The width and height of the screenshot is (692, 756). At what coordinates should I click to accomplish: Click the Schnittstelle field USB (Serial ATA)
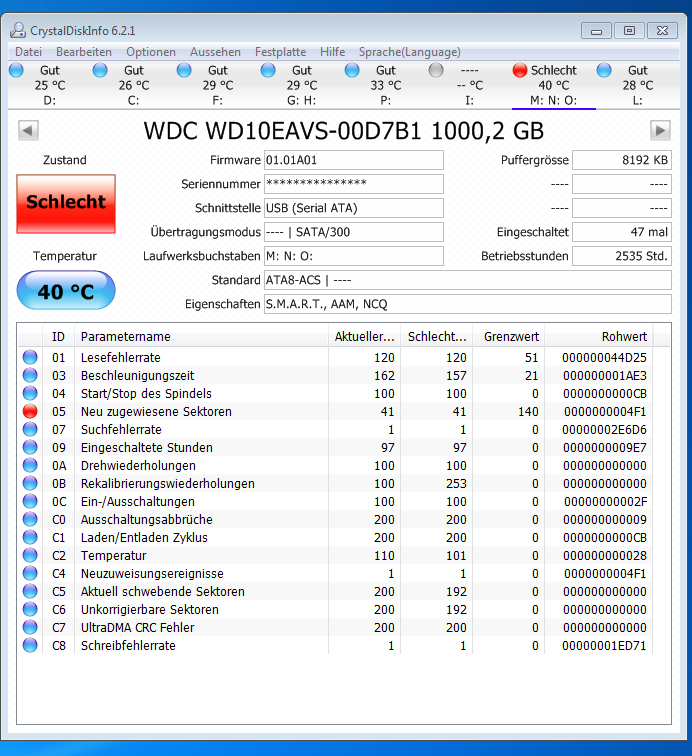(x=353, y=208)
